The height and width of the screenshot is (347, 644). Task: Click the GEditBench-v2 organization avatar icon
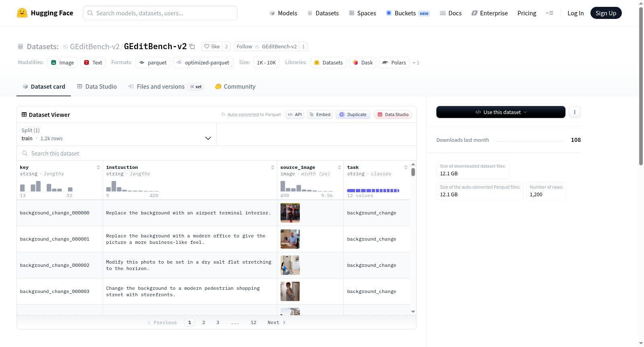click(66, 47)
